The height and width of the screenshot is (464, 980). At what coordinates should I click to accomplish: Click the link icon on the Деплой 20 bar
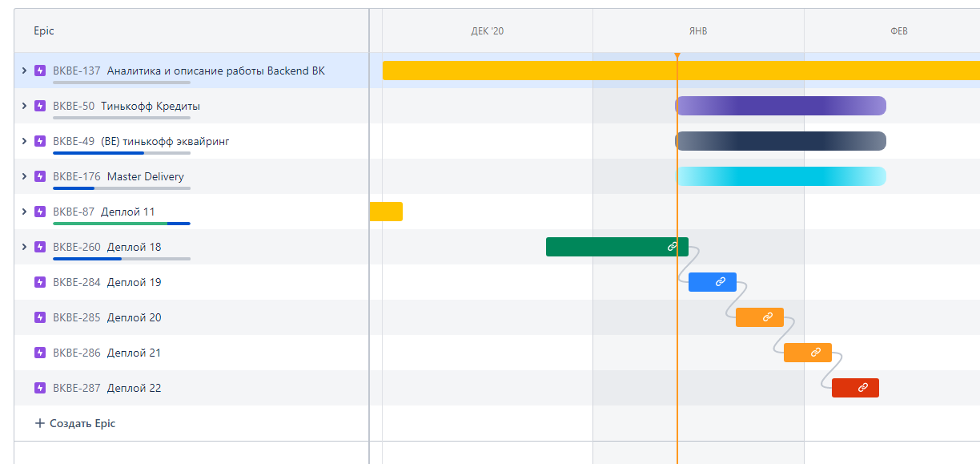[x=768, y=317]
